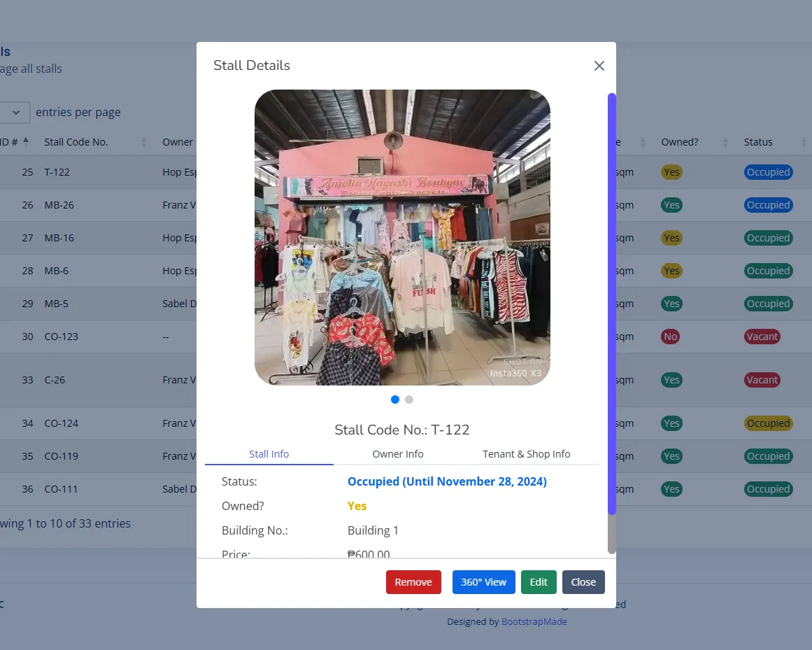Sort table by ID # column arrows
This screenshot has width=812, height=650.
pyautogui.click(x=26, y=142)
